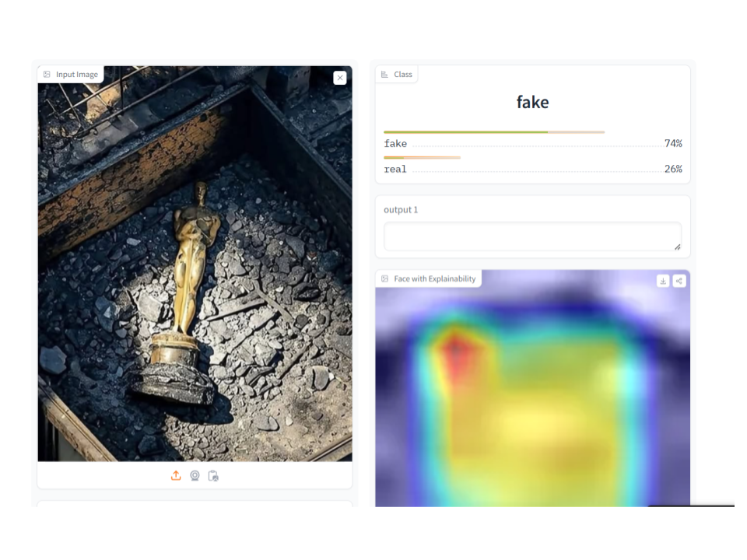Click the 'Face with Explainability' label text
The height and width of the screenshot is (560, 747).
click(434, 278)
